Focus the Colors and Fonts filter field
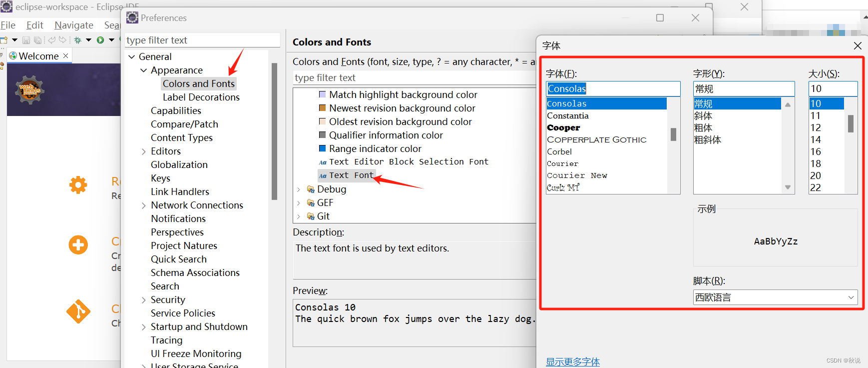This screenshot has width=868, height=368. (415, 77)
